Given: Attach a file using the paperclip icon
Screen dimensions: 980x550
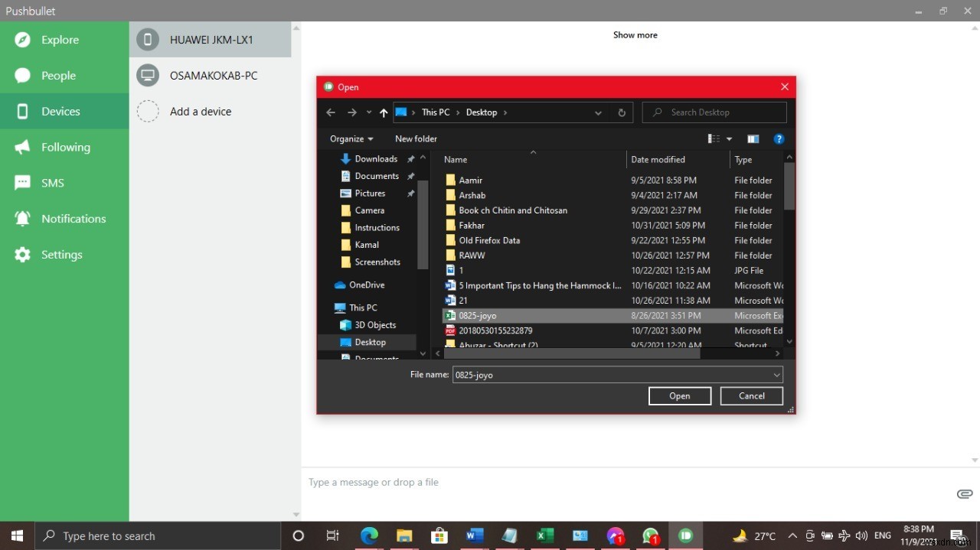Looking at the screenshot, I should coord(964,494).
